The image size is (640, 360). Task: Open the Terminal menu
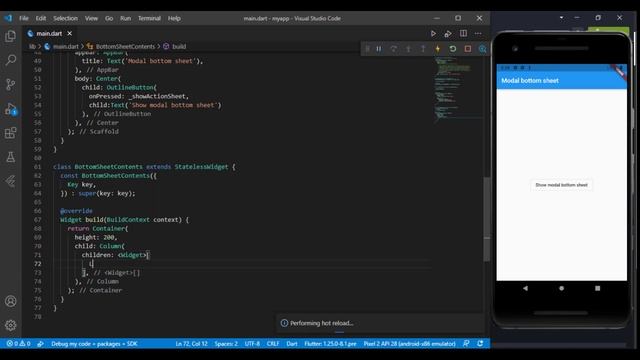[x=149, y=18]
